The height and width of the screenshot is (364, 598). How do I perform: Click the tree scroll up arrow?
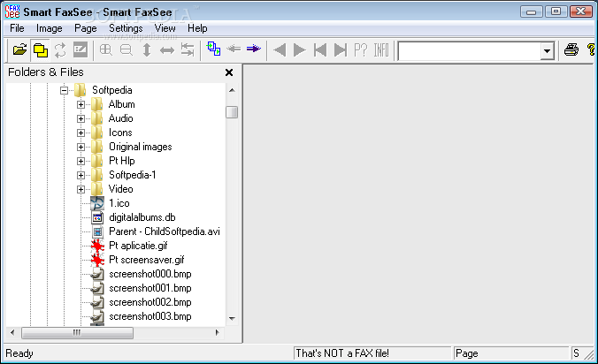click(232, 90)
